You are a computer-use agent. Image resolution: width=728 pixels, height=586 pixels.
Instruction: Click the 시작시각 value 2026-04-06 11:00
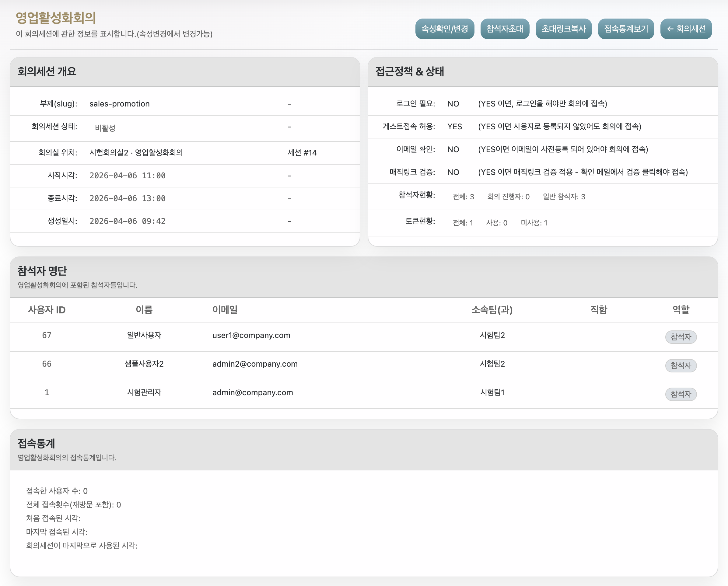click(x=127, y=176)
